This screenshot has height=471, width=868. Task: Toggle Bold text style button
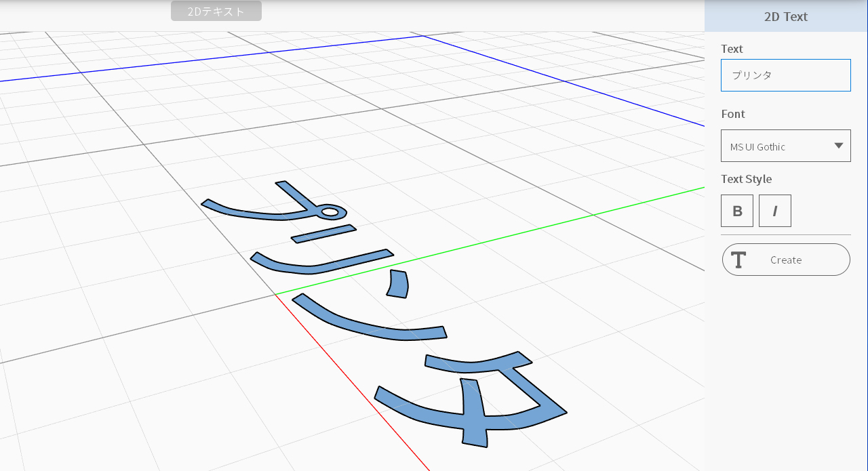737,211
